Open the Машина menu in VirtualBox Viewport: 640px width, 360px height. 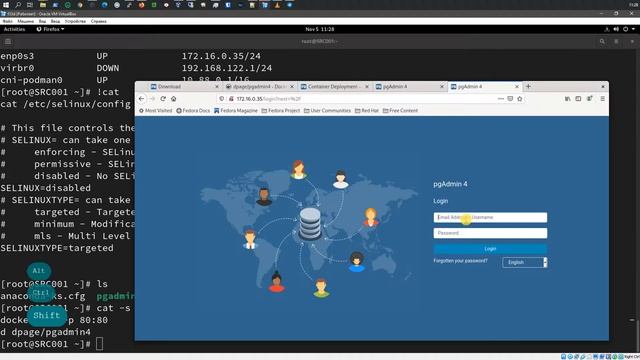[x=25, y=21]
